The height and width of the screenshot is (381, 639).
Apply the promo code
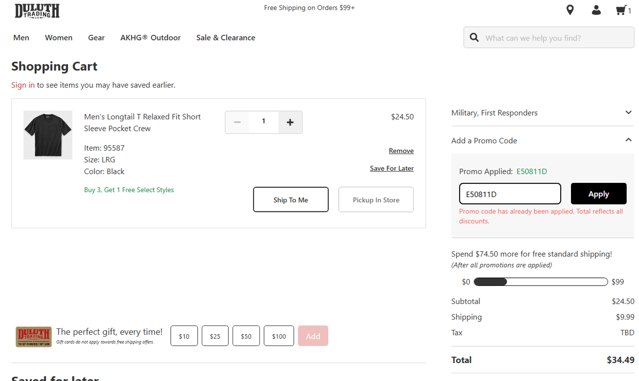tap(599, 194)
